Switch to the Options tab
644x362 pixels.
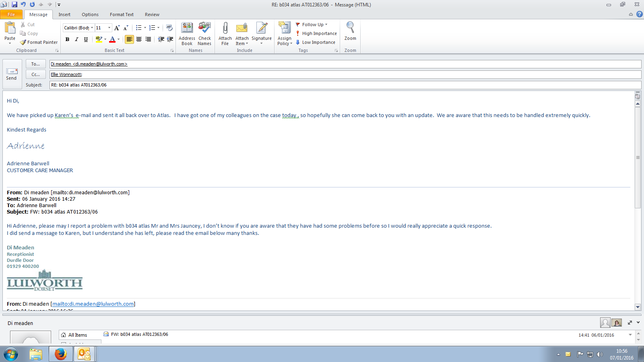click(90, 14)
